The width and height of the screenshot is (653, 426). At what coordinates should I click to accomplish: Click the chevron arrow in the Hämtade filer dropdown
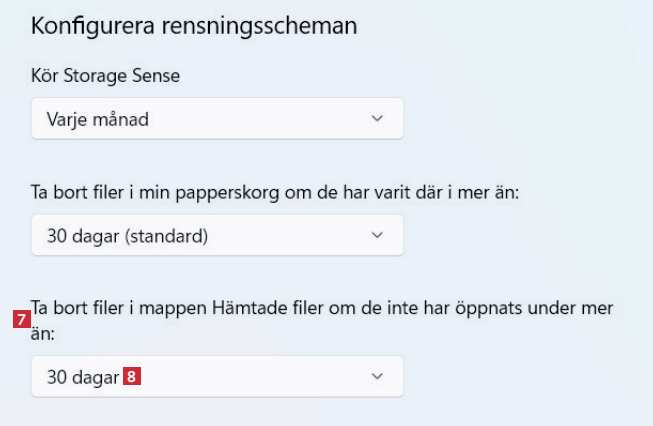coord(377,376)
